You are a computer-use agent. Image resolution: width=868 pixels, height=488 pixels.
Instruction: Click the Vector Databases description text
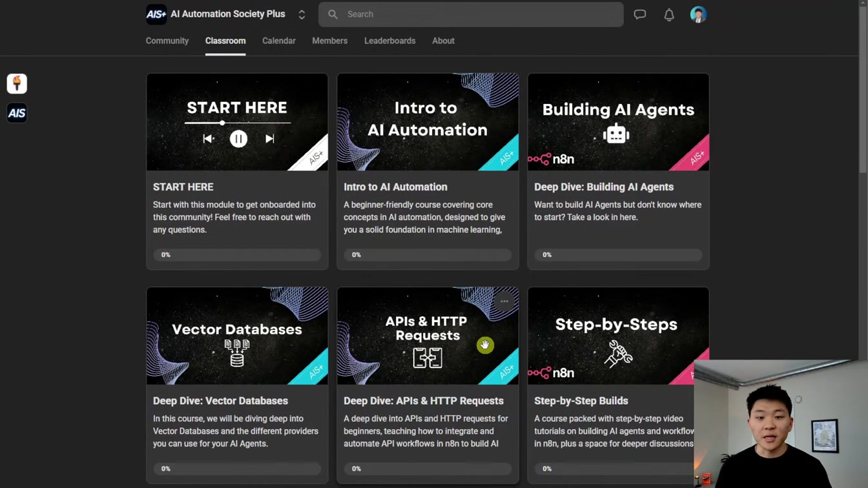pyautogui.click(x=236, y=431)
